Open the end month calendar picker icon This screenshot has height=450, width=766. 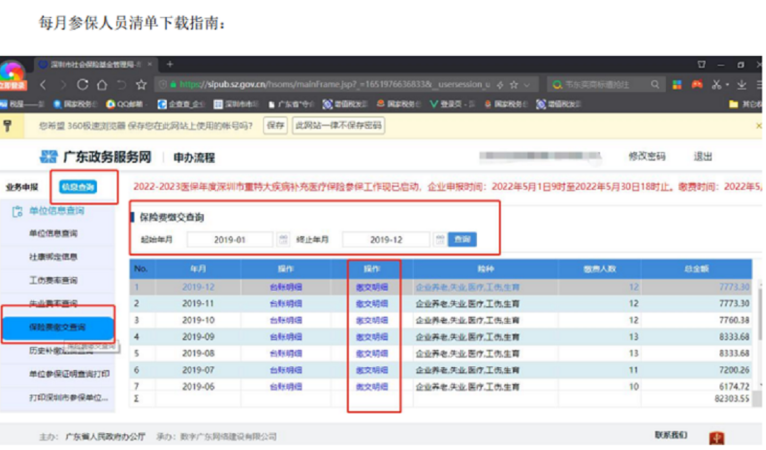440,239
